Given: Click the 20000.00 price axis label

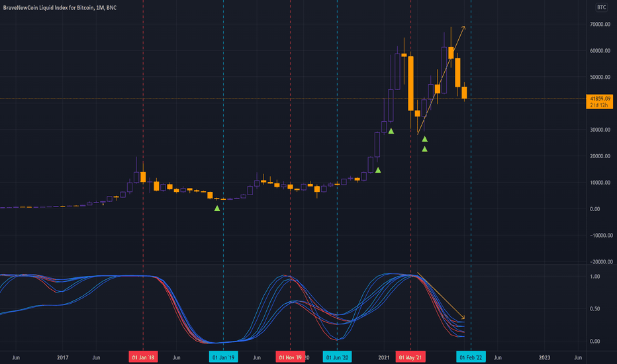Looking at the screenshot, I should pos(600,156).
